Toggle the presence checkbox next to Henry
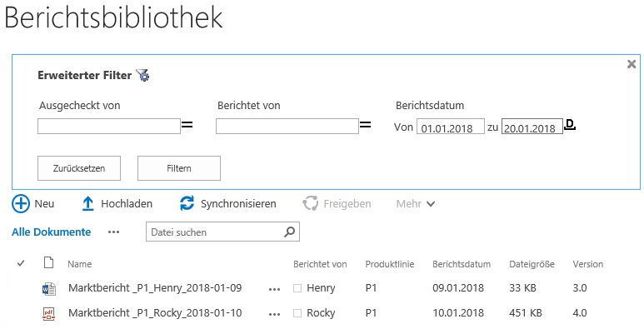The height and width of the screenshot is (334, 644). coord(297,289)
